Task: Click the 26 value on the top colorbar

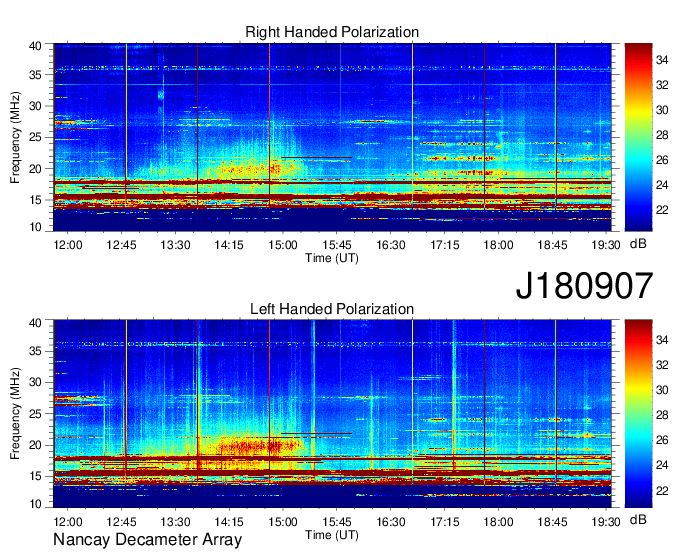Action: (x=662, y=160)
